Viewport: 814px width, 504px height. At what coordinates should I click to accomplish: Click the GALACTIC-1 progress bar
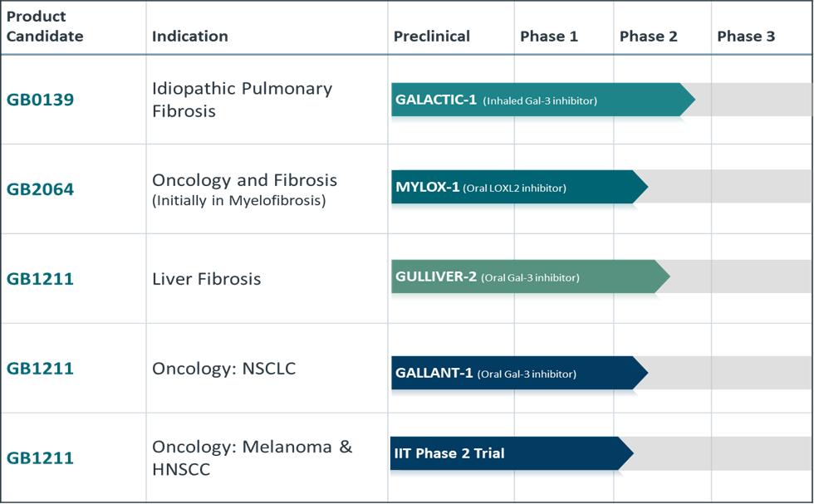(x=540, y=100)
